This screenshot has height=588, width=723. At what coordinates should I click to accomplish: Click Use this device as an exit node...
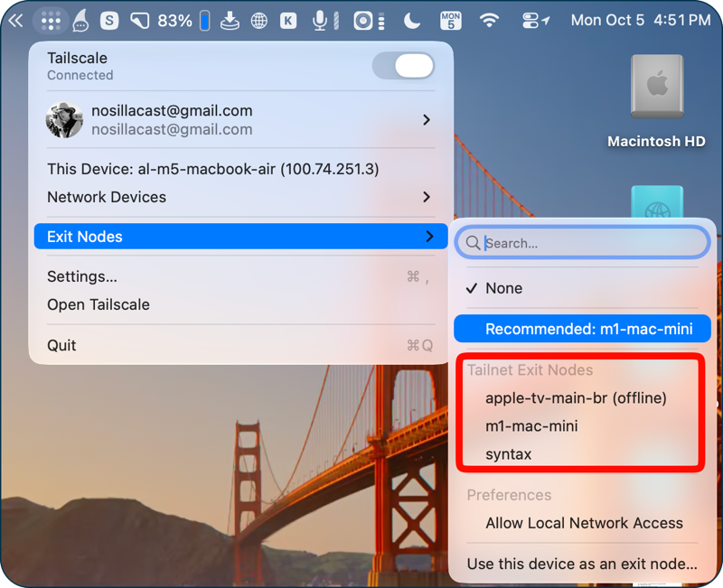pyautogui.click(x=582, y=564)
